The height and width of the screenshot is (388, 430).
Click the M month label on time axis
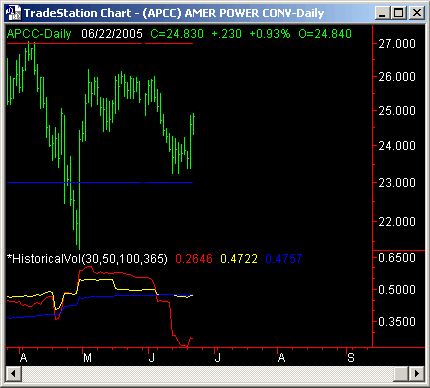point(87,358)
